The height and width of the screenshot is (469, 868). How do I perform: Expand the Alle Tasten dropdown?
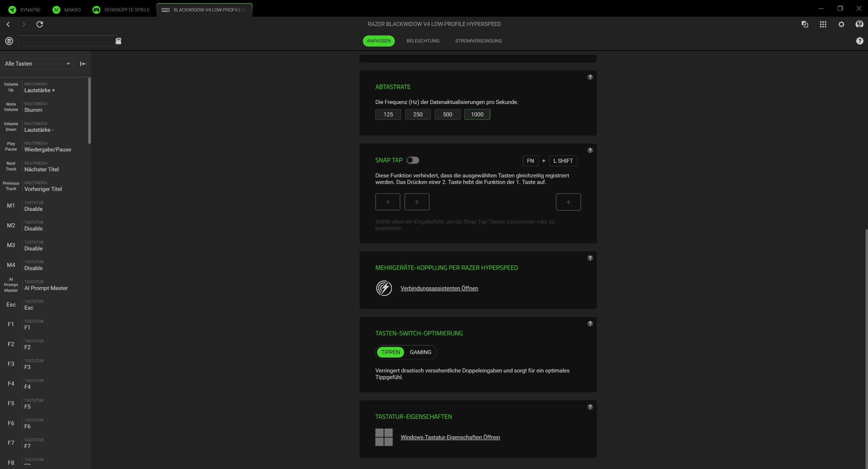(38, 64)
